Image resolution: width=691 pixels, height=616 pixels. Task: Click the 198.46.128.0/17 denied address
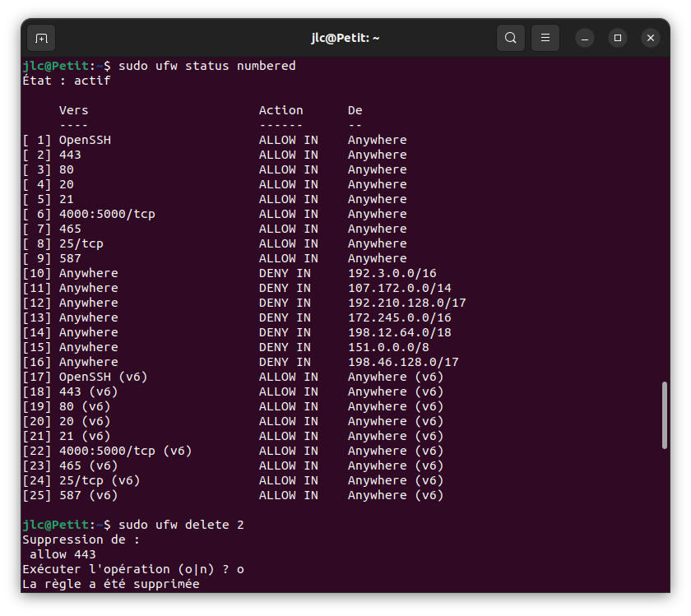[x=403, y=362]
